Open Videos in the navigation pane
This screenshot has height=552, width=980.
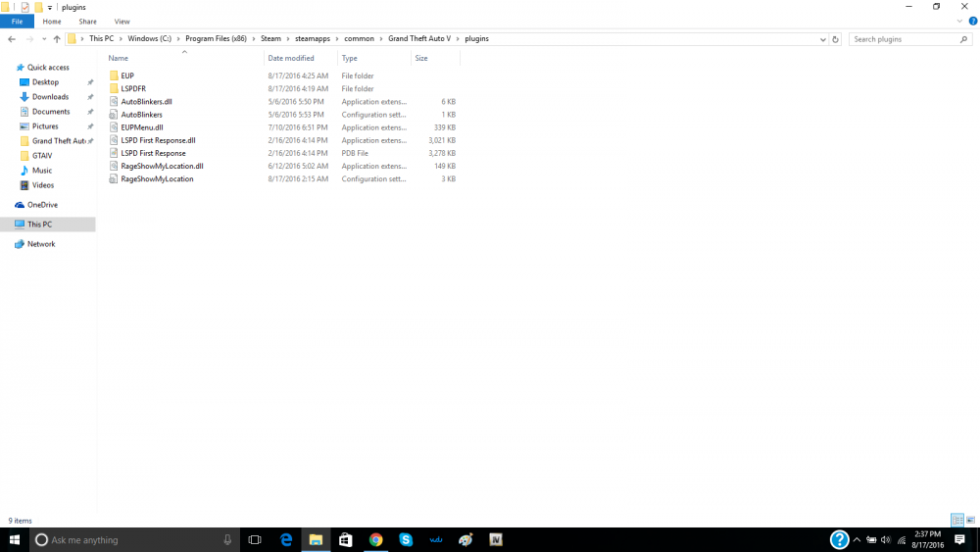42,185
